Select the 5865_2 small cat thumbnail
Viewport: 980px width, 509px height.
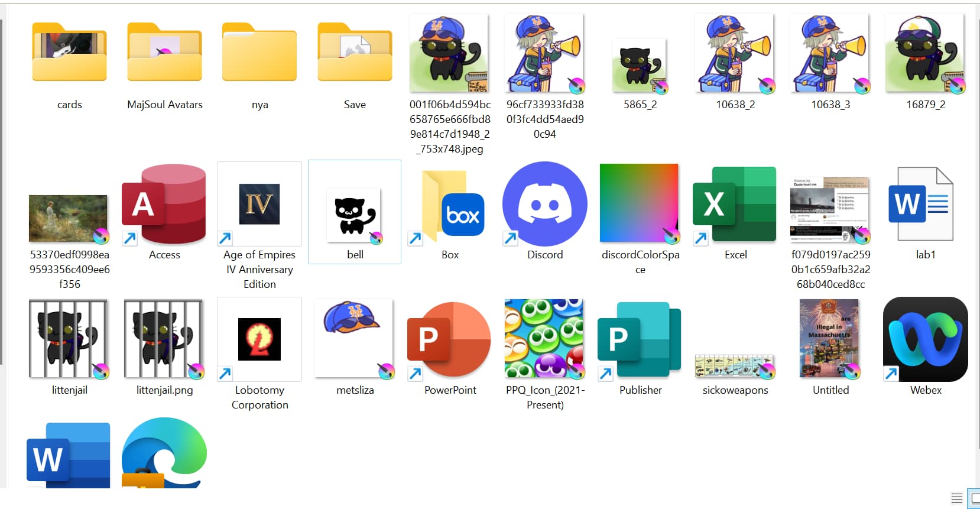pyautogui.click(x=640, y=66)
